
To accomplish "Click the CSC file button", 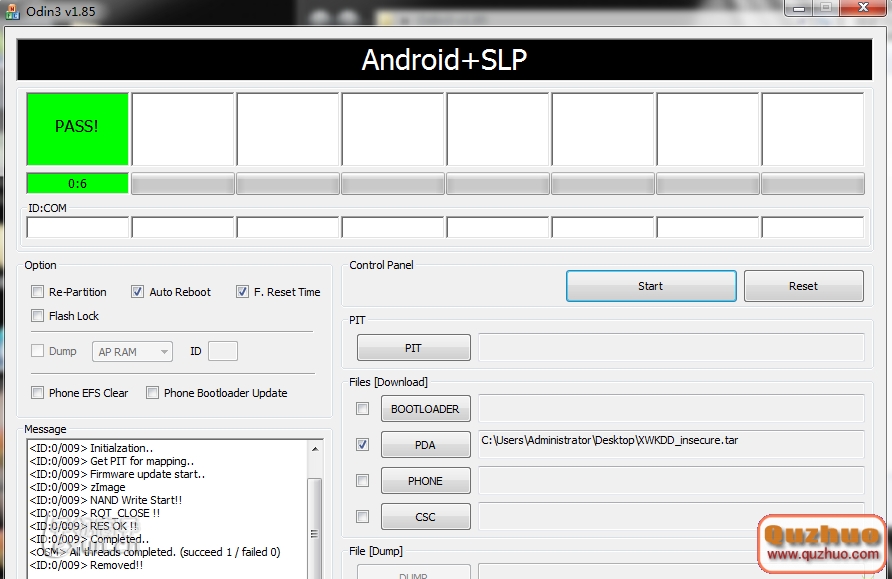I will coord(426,517).
